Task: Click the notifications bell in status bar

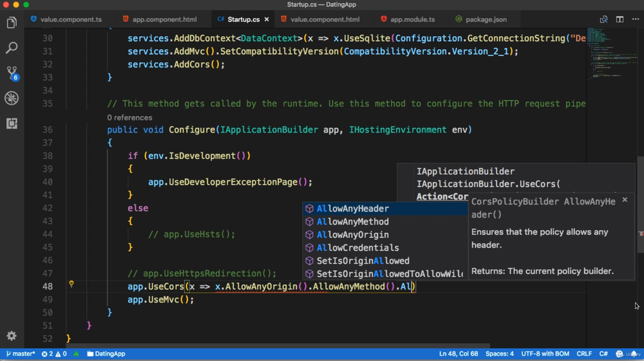Action: click(x=634, y=354)
